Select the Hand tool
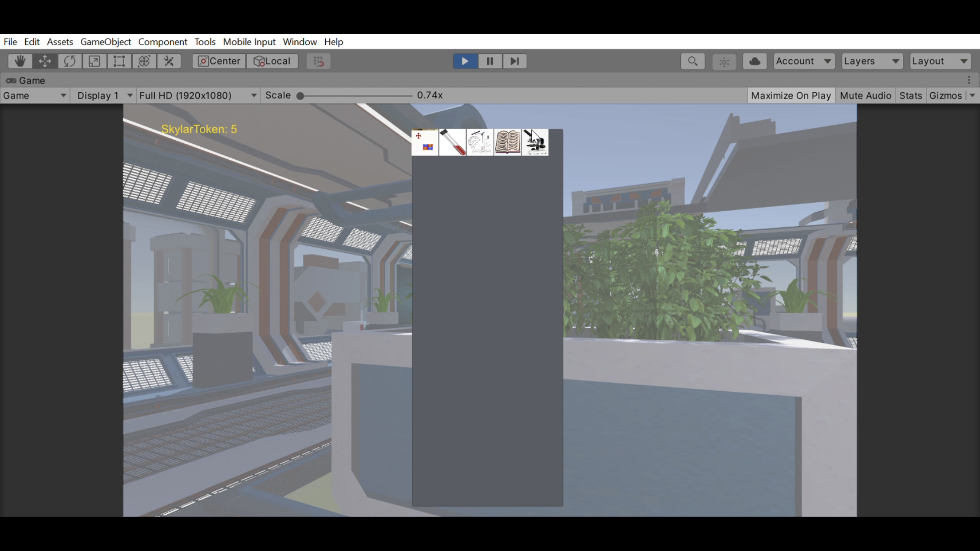980x551 pixels. pos(20,61)
